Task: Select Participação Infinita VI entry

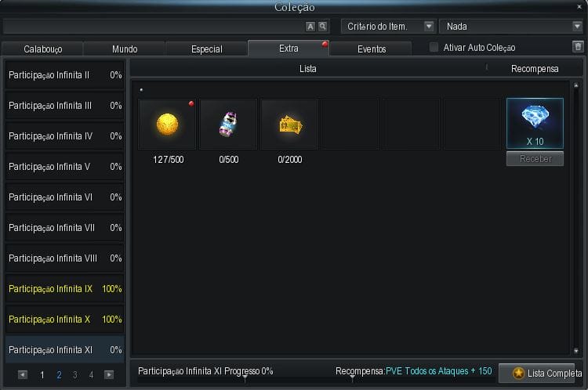Action: point(64,197)
